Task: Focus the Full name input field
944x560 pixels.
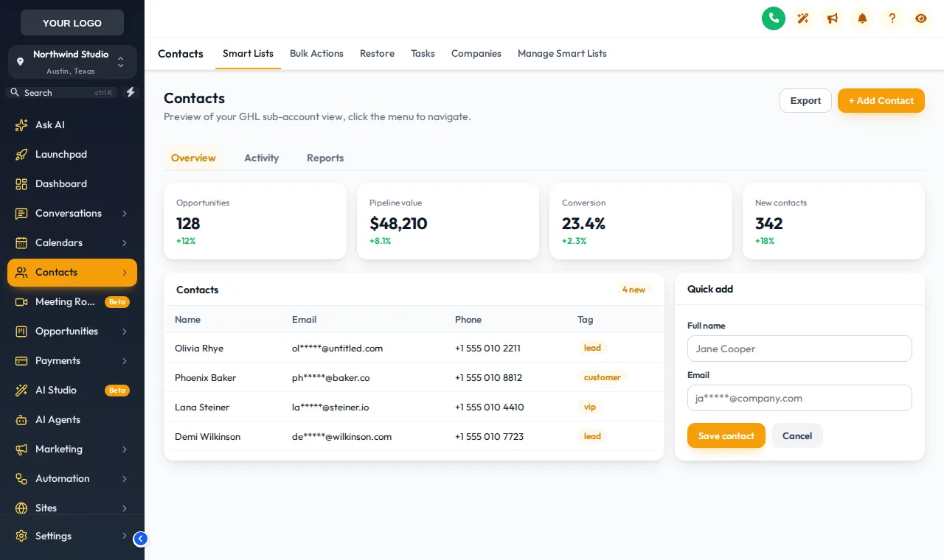Action: 799,349
